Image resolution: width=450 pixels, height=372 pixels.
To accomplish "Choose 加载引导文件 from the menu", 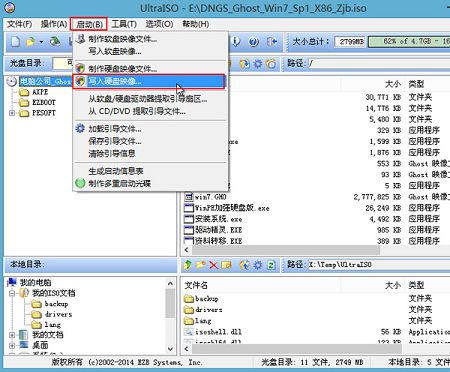I will [x=114, y=129].
